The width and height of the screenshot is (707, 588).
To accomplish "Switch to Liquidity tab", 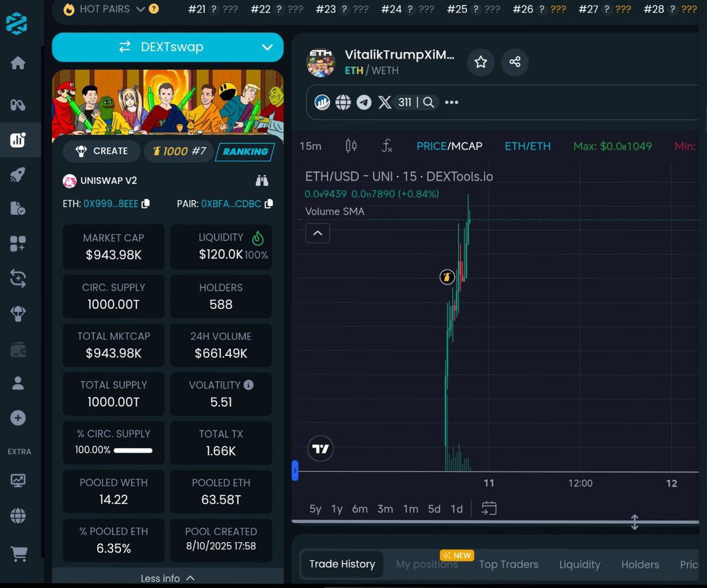I will point(580,564).
